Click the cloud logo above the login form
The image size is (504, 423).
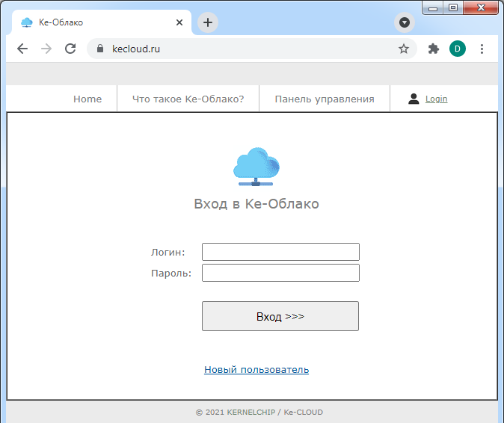pos(256,167)
